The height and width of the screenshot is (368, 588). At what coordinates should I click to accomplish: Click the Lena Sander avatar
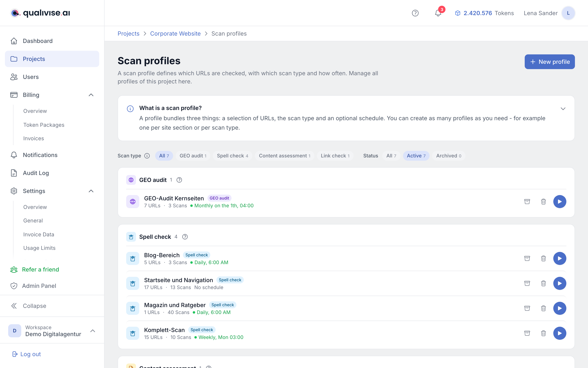tap(568, 13)
